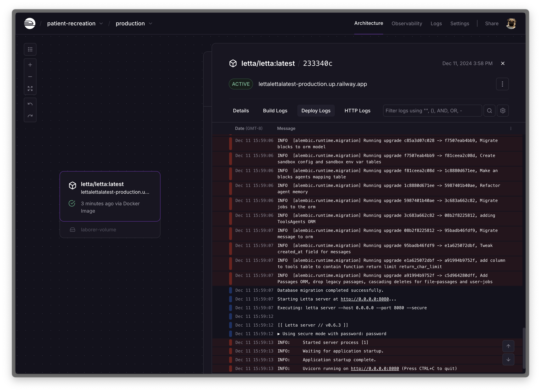This screenshot has width=541, height=392.
Task: Zoom out of the canvas with the minus icon
Action: pyautogui.click(x=30, y=76)
